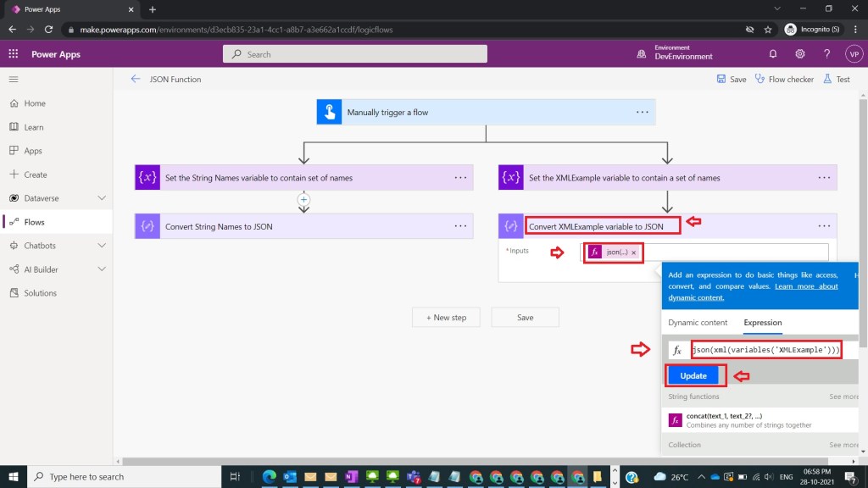Image resolution: width=868 pixels, height=488 pixels.
Task: Open the Power Apps app launcher waffle
Action: coord(14,54)
